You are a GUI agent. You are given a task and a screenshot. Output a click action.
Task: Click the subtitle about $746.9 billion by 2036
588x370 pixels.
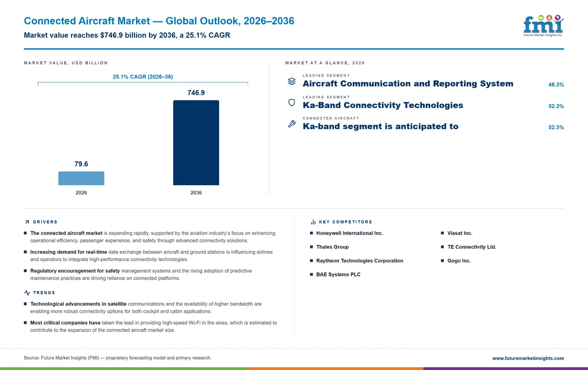[127, 36]
